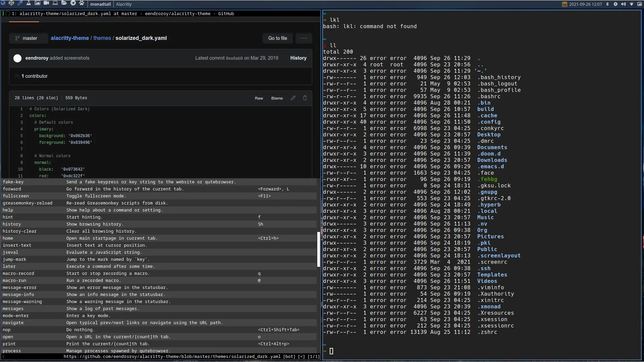Open the video camera workspace icon
This screenshot has width=644, height=362.
tap(46, 3)
